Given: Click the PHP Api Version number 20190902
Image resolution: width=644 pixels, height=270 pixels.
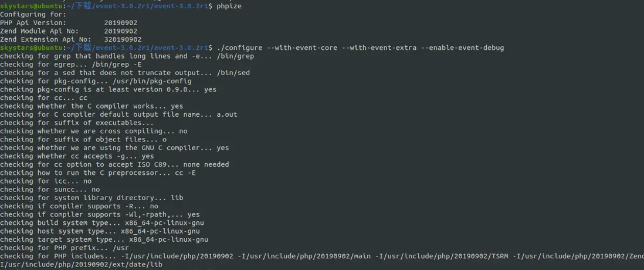Looking at the screenshot, I should tap(121, 23).
